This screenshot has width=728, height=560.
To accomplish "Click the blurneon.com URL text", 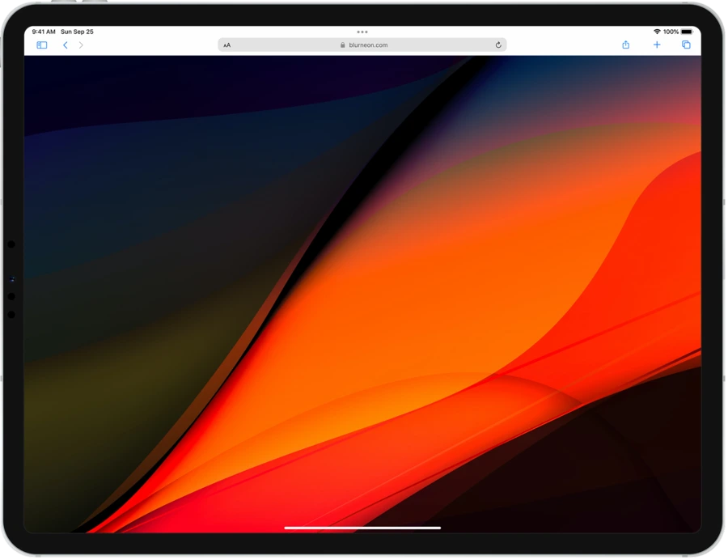I will (368, 45).
